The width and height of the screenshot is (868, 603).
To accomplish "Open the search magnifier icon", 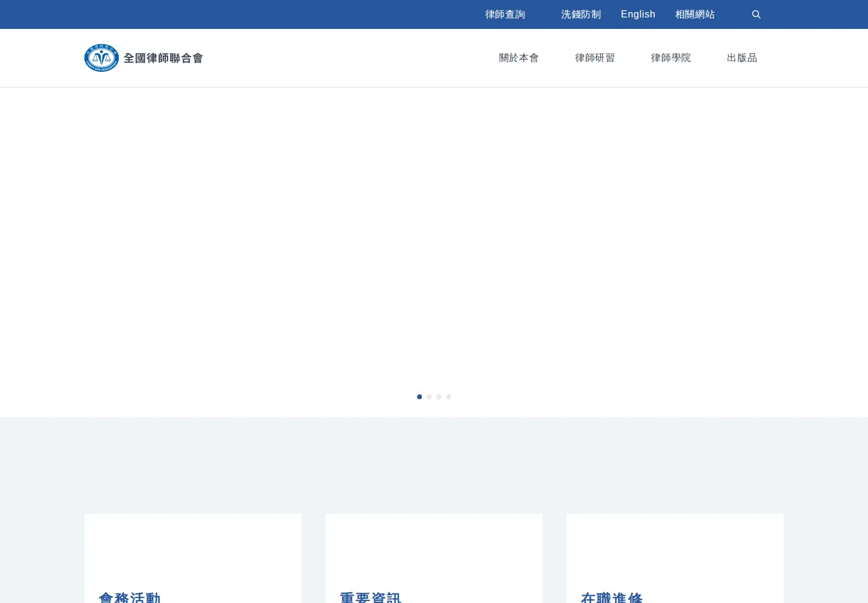I will tap(756, 14).
